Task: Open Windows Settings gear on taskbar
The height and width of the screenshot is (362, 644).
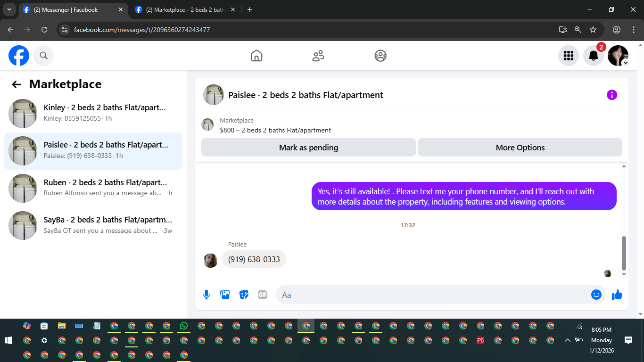Action: 44,340
